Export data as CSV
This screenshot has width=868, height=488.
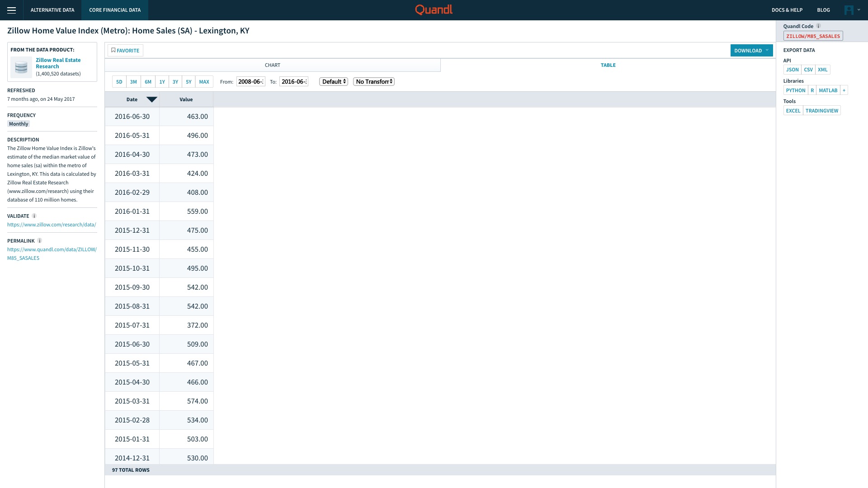[x=808, y=70]
